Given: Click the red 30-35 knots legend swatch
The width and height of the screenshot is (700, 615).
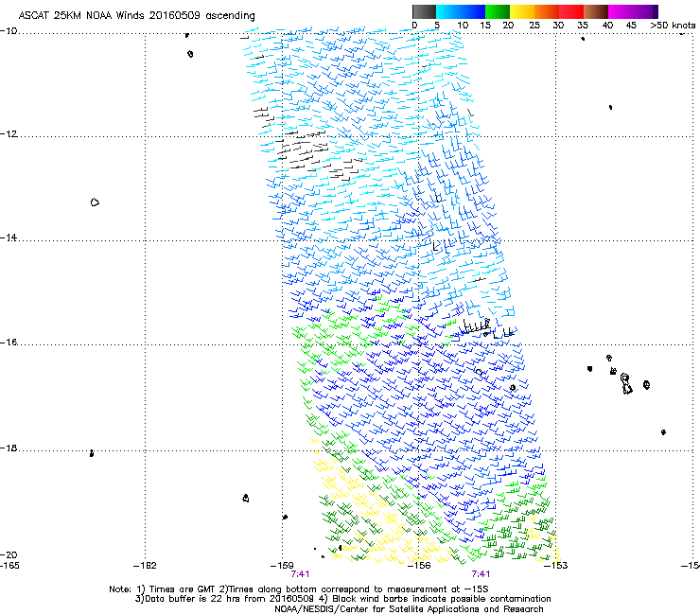Looking at the screenshot, I should click(x=571, y=11).
